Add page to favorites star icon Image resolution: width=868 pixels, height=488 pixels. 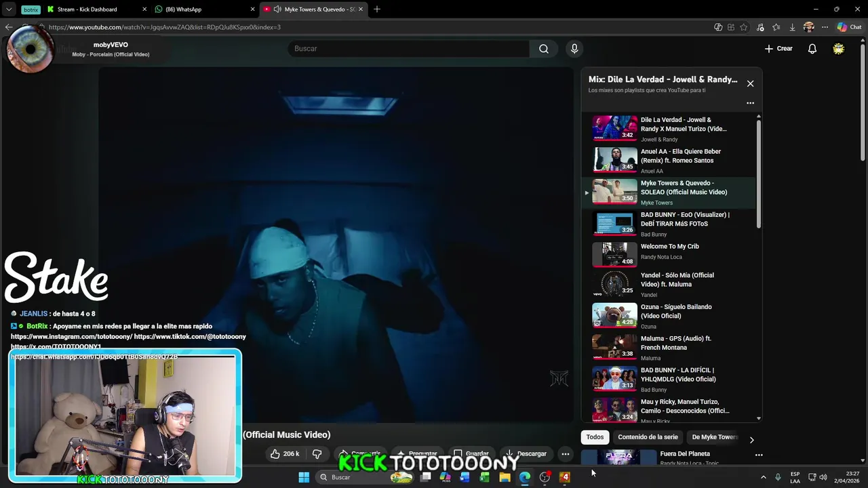coord(744,27)
